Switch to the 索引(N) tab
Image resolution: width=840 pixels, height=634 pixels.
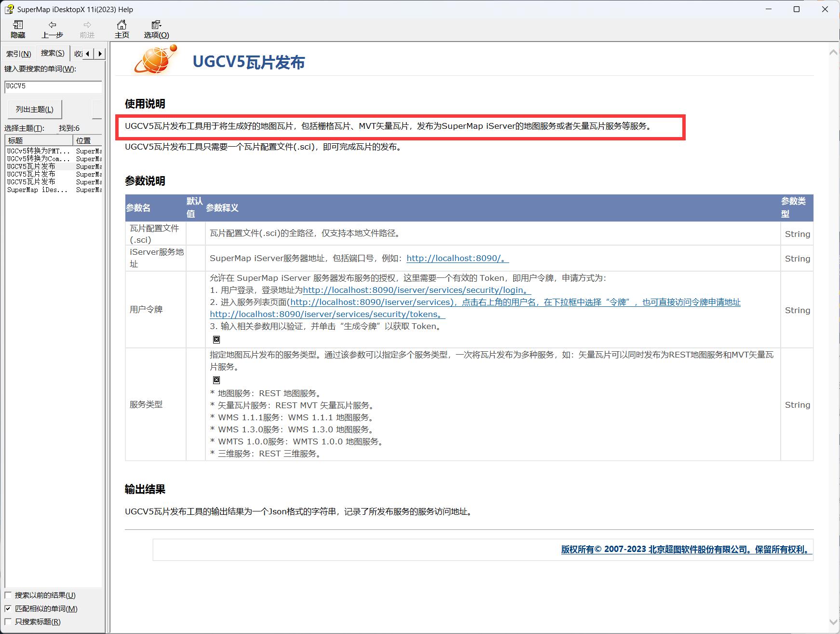click(x=18, y=54)
